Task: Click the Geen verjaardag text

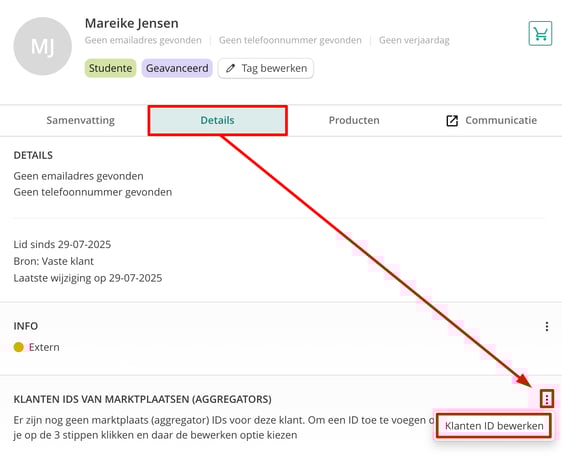Action: coord(414,40)
